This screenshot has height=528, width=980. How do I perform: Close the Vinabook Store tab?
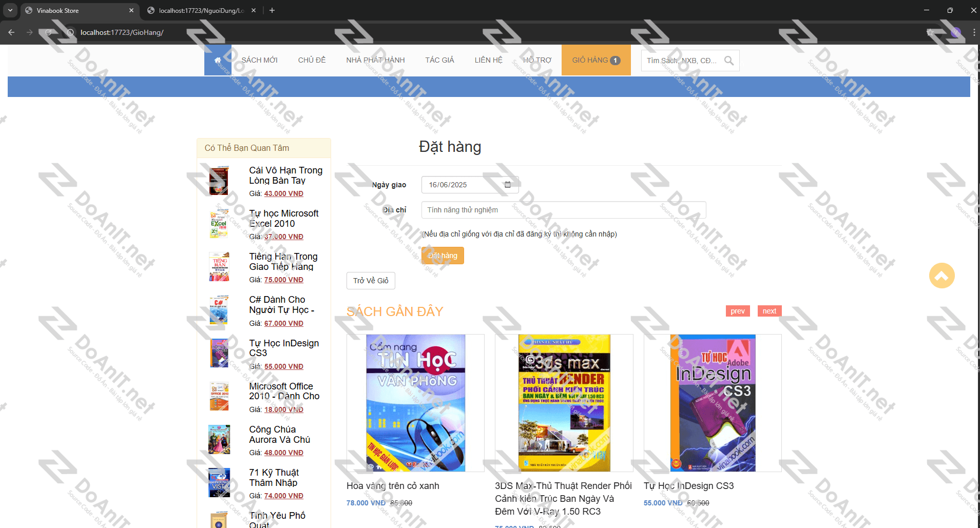[131, 10]
